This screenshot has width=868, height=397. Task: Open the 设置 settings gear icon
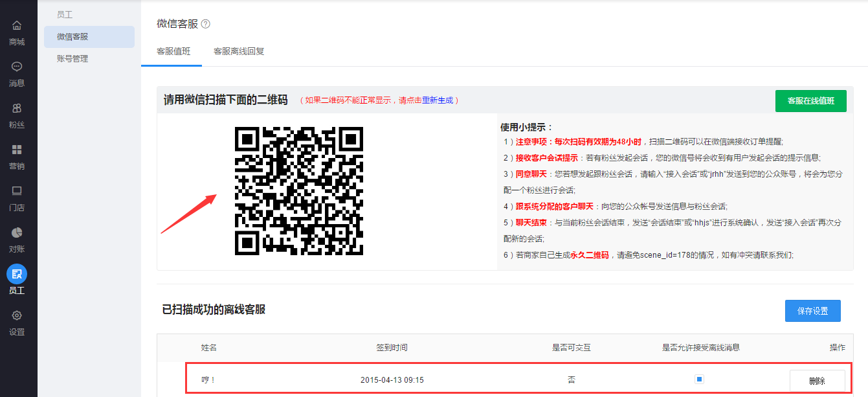tap(17, 315)
